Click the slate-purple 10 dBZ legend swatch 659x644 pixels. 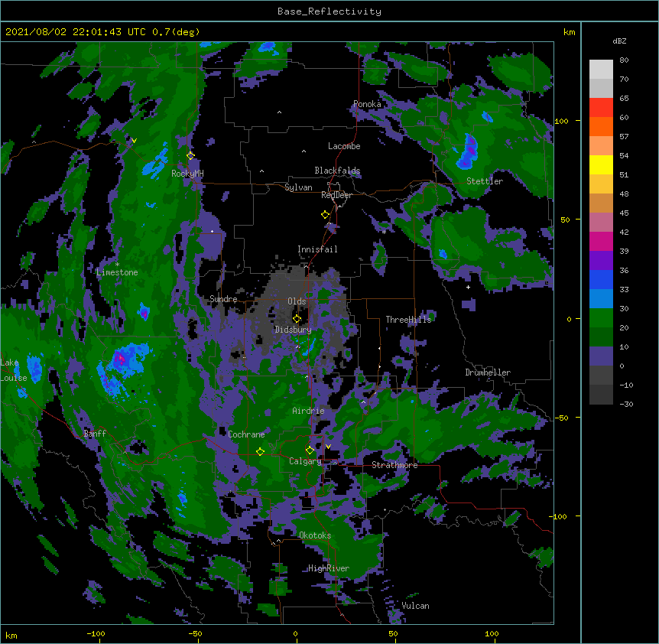coord(601,356)
